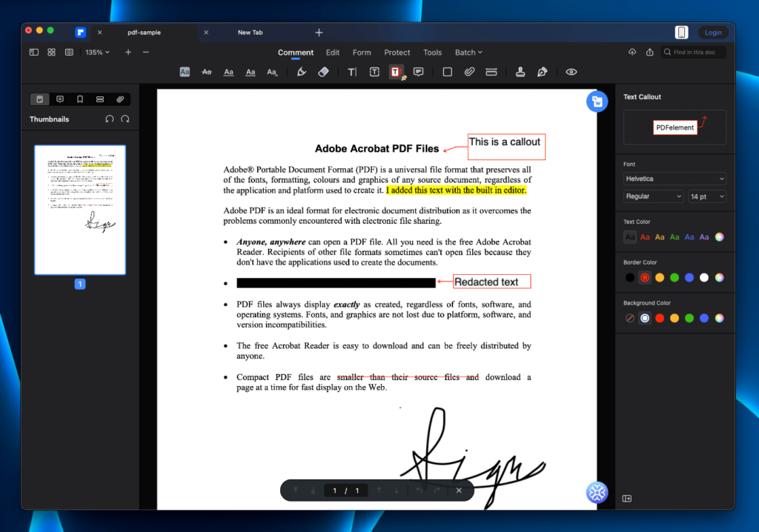
Task: Open the Form tab
Action: coord(362,53)
